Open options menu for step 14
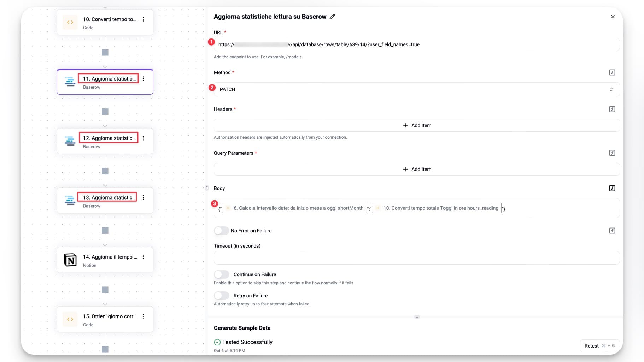 click(143, 257)
